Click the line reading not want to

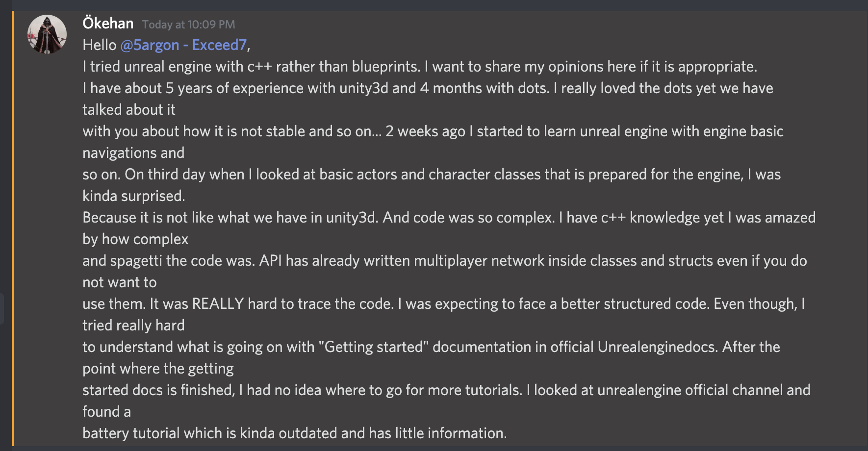120,282
